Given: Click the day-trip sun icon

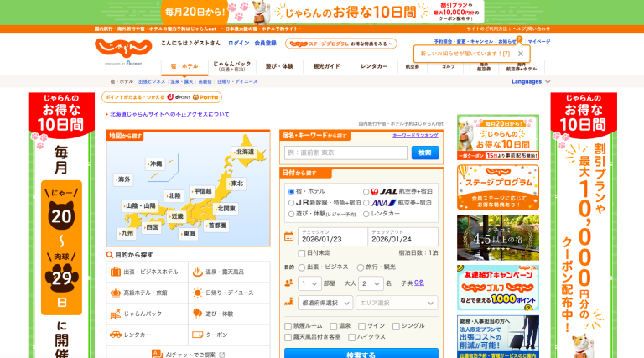Looking at the screenshot, I should coord(198,293).
